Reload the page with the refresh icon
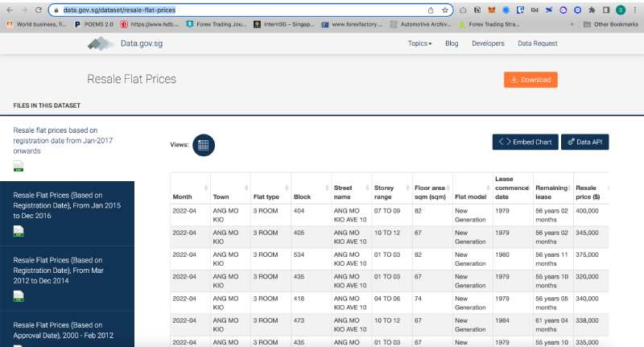This screenshot has width=644, height=347. (37, 10)
